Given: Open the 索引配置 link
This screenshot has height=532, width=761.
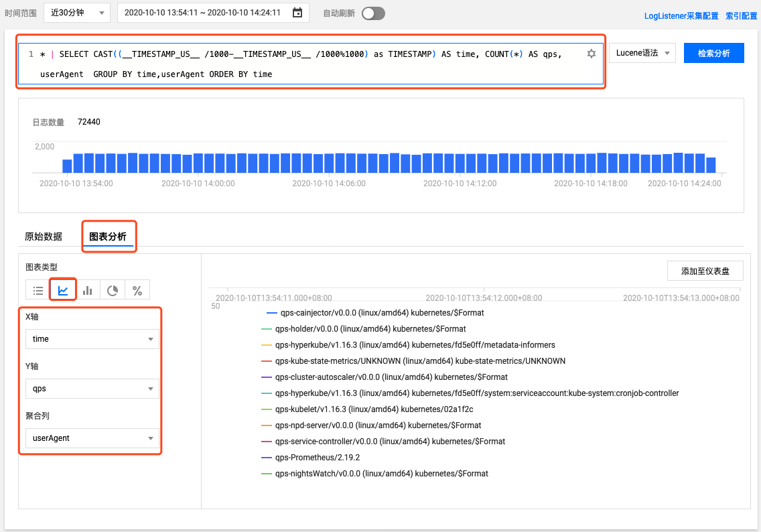Looking at the screenshot, I should click(x=741, y=15).
